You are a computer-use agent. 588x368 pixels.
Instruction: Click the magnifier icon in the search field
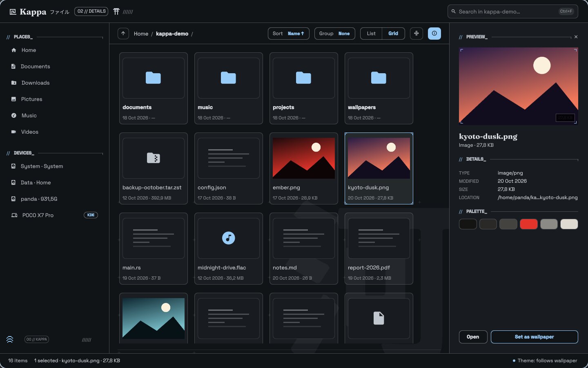coord(454,11)
